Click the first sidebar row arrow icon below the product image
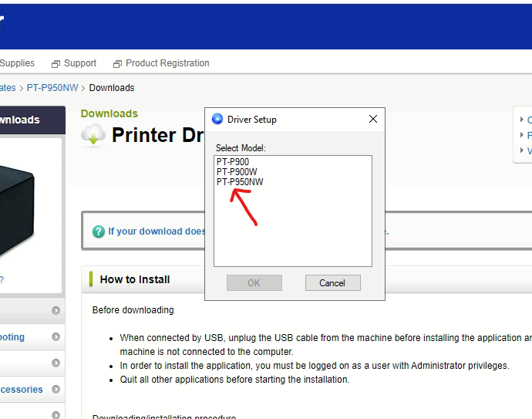Viewport: 532px width, 419px height. tap(56, 310)
